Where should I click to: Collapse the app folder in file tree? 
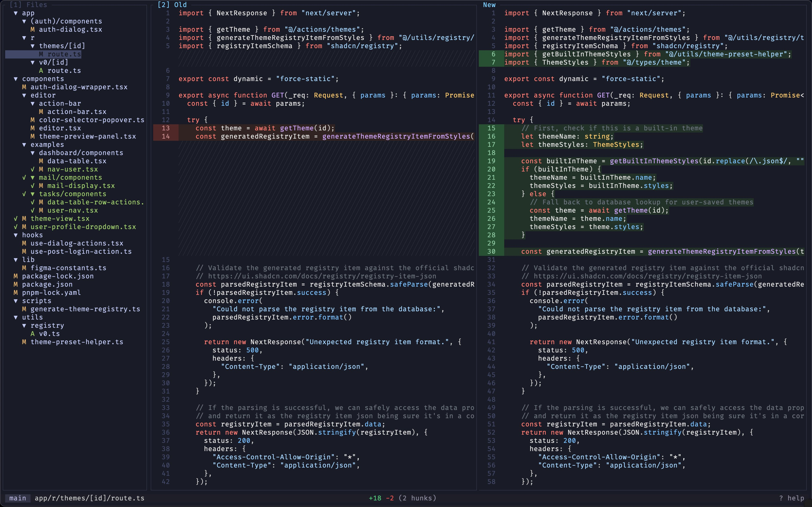coord(16,13)
